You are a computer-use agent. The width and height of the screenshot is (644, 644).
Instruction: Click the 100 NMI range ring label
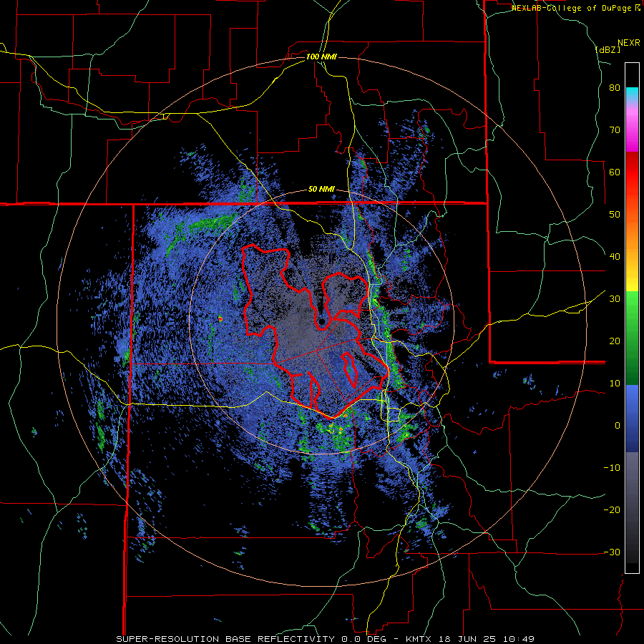pyautogui.click(x=321, y=57)
